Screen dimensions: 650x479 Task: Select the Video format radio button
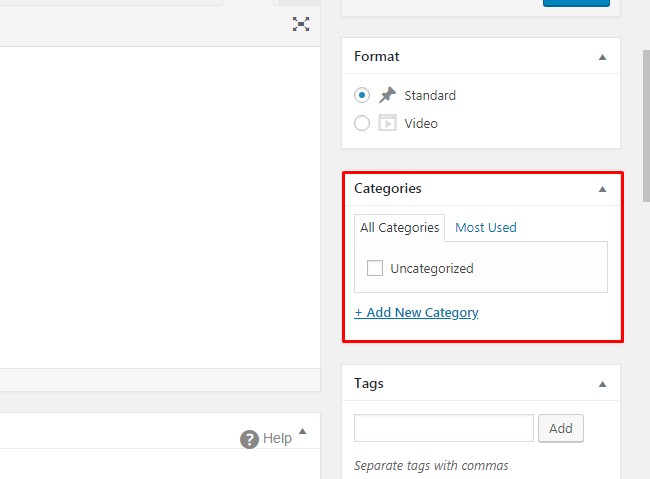[362, 123]
